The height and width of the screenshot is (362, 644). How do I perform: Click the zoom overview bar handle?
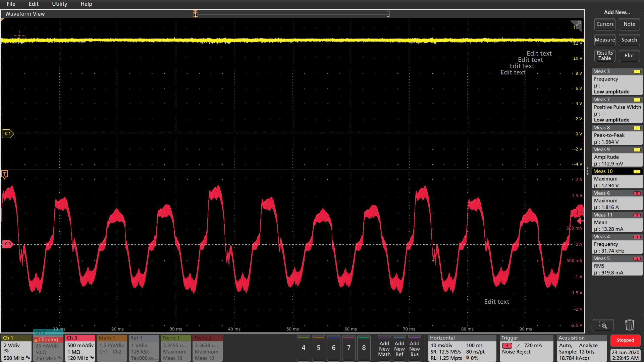click(195, 14)
